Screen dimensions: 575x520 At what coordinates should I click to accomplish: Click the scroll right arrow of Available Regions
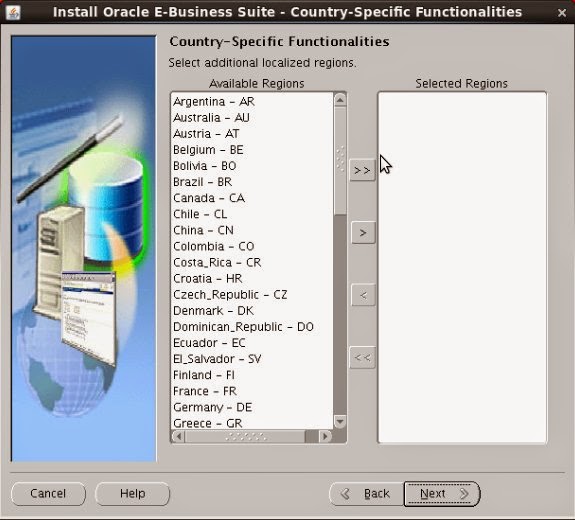pos(325,436)
